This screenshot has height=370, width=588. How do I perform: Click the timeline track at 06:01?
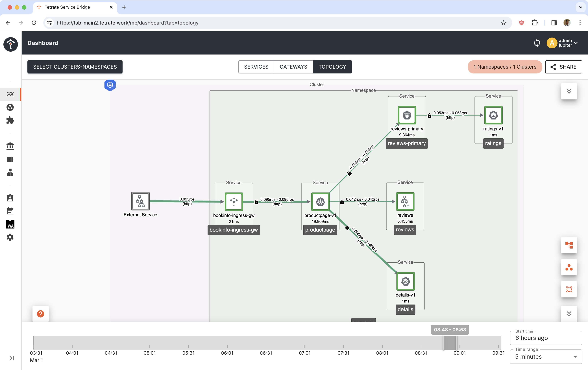tap(227, 343)
